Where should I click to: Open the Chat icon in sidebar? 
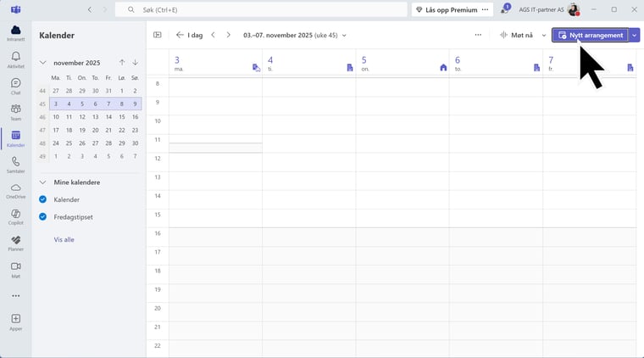point(15,86)
